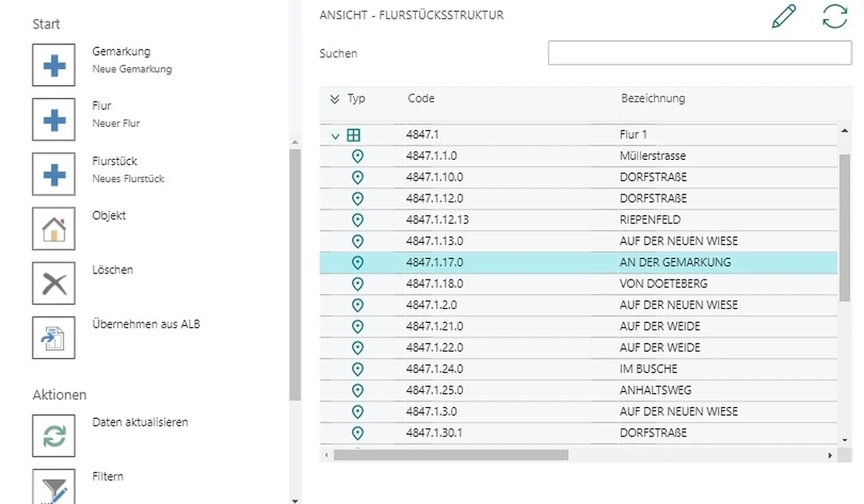Collapse the Flur 1 tree node
The height and width of the screenshot is (504, 864).
coord(335,136)
